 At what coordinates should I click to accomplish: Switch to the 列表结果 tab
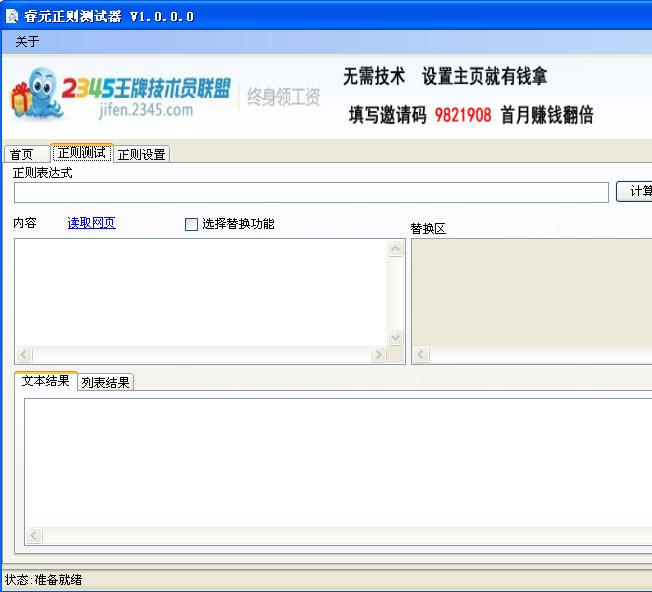[105, 382]
